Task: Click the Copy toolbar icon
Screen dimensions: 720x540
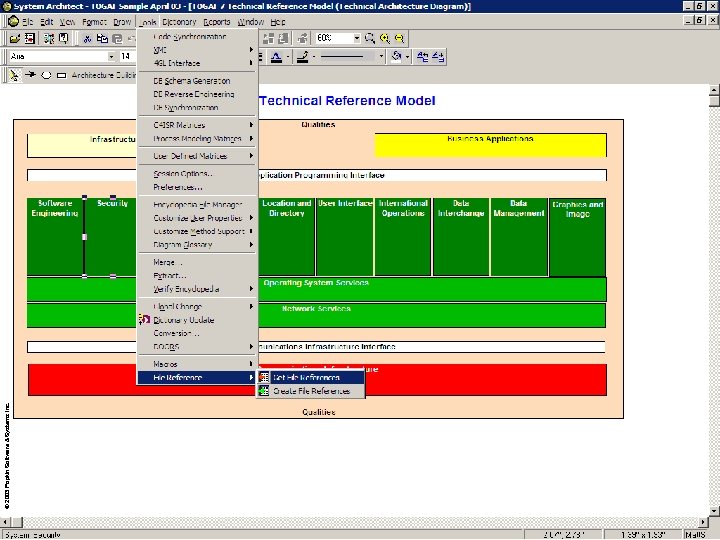Action: tap(101, 38)
